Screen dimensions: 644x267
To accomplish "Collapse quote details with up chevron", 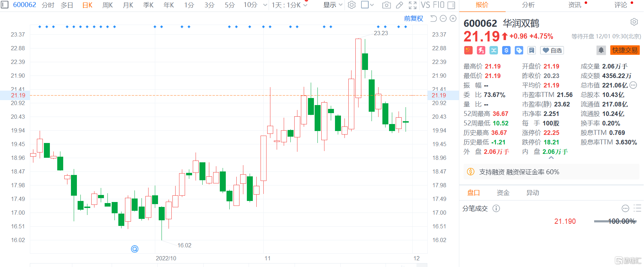I will point(551,158).
